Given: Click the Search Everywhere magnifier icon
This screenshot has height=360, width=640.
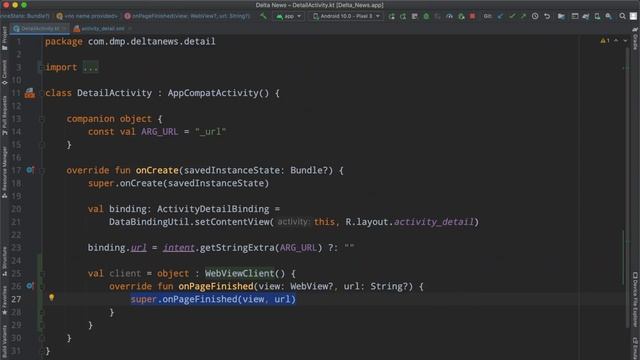Looking at the screenshot, I should click(x=622, y=16).
